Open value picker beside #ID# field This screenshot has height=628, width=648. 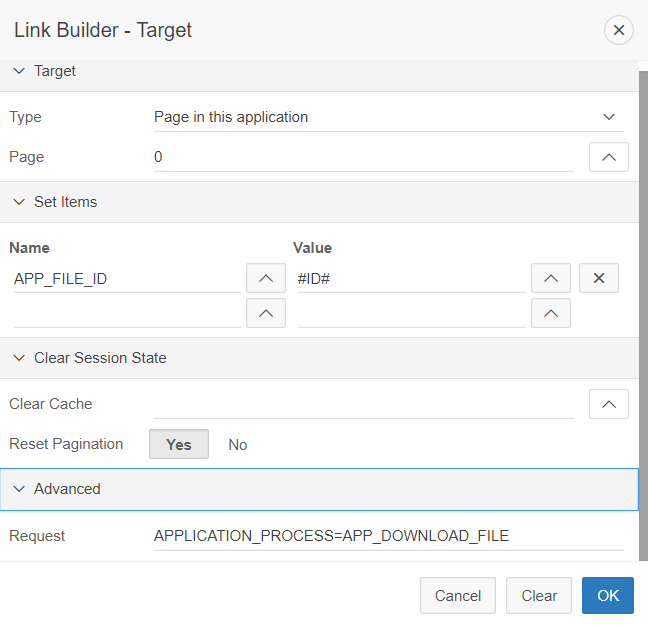pyautogui.click(x=550, y=279)
